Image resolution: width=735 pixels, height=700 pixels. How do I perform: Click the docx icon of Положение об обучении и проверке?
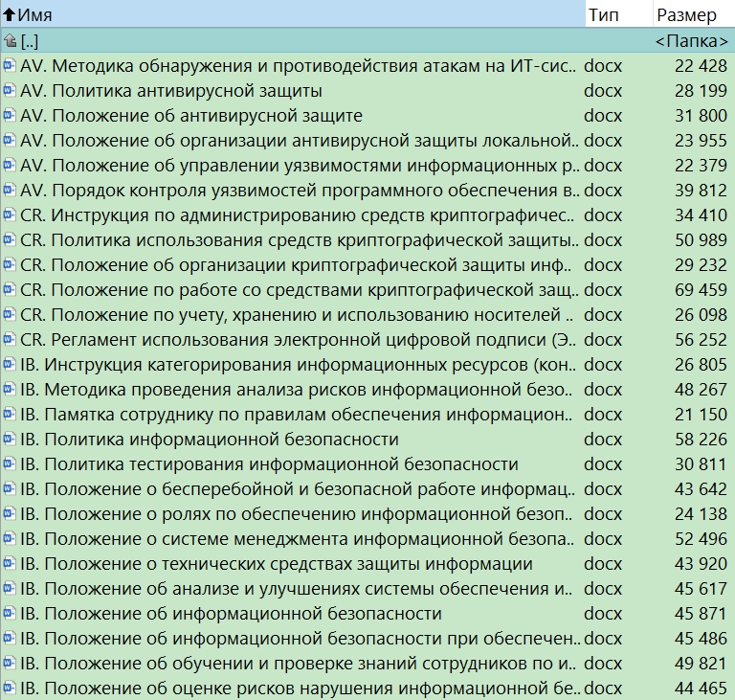click(10, 663)
